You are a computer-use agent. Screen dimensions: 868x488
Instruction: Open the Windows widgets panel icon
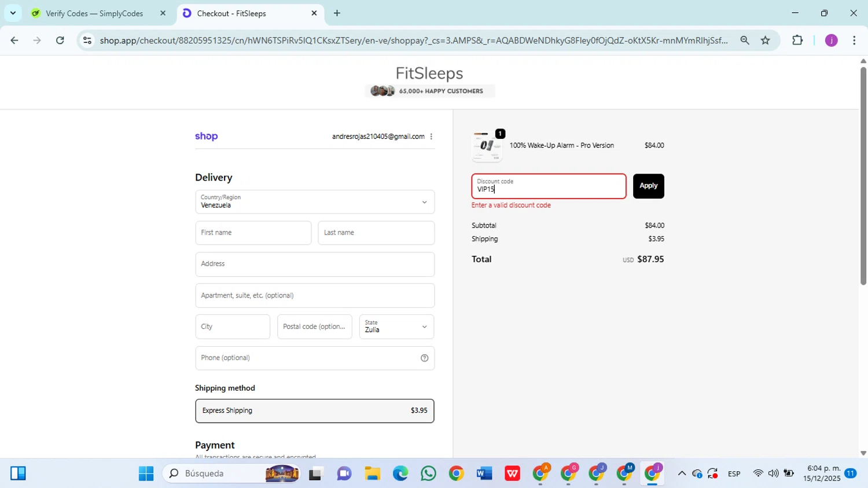(18, 474)
